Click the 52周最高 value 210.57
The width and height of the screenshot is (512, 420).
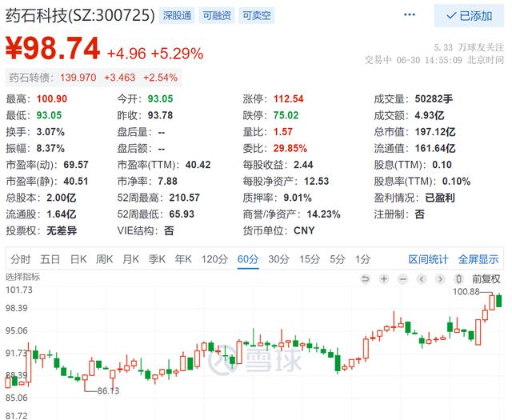184,198
